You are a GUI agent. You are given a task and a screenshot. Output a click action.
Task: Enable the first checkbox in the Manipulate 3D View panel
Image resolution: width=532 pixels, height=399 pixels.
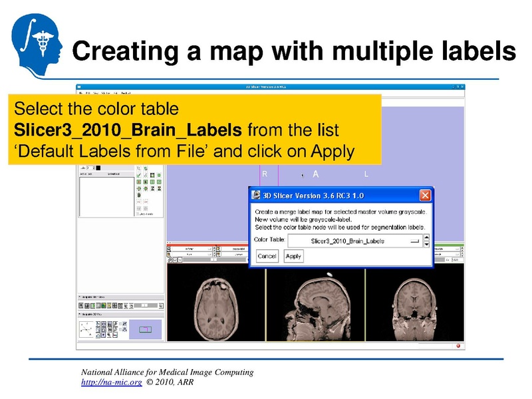(120, 324)
